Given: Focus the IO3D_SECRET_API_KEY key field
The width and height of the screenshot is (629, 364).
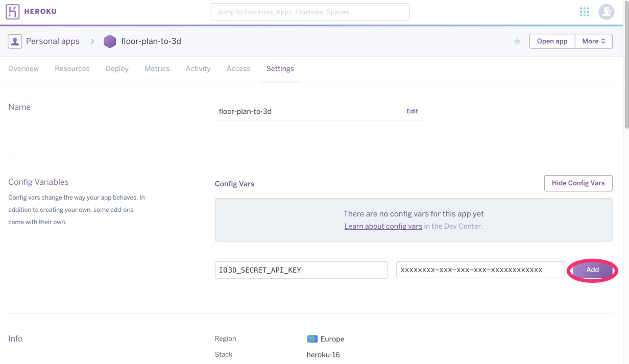Looking at the screenshot, I should pos(301,270).
